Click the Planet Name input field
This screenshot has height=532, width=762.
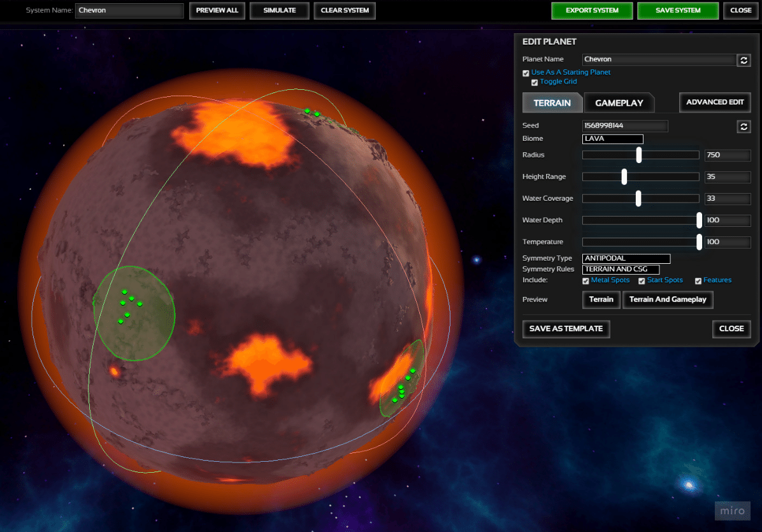[659, 59]
